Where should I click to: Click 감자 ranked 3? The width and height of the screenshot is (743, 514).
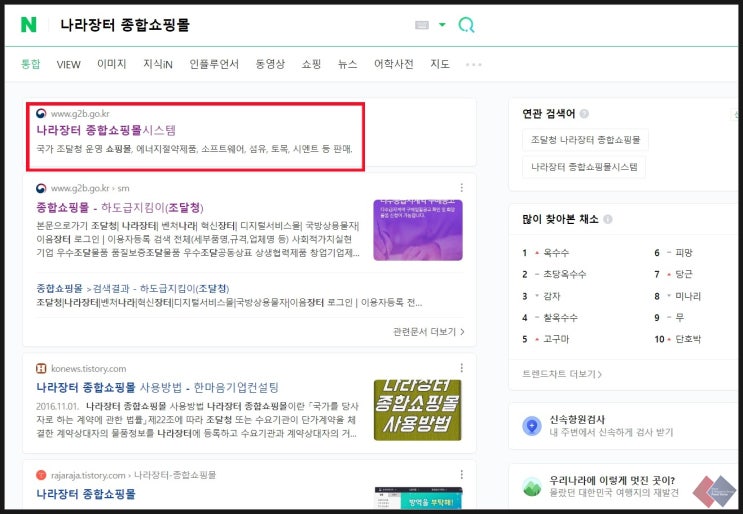[x=552, y=296]
